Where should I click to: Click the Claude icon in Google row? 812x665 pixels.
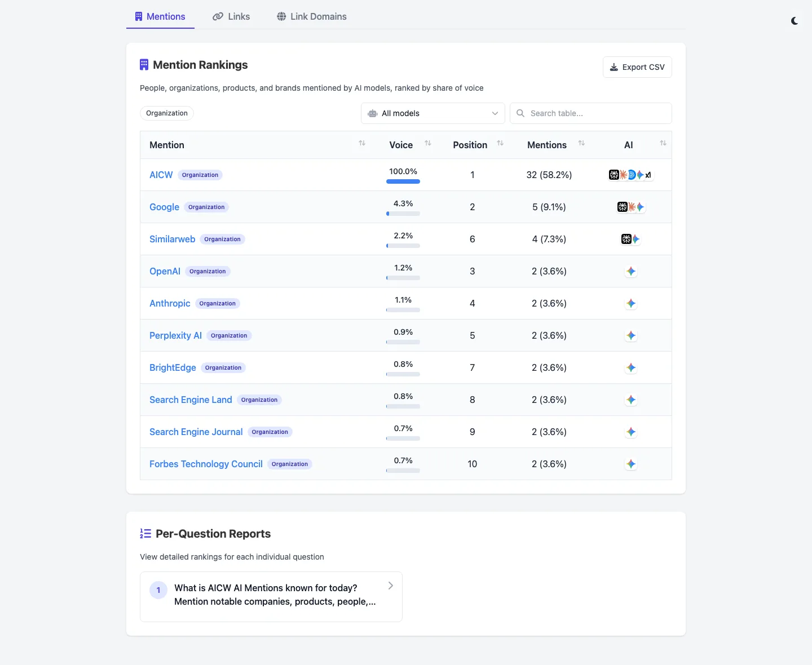(x=632, y=207)
